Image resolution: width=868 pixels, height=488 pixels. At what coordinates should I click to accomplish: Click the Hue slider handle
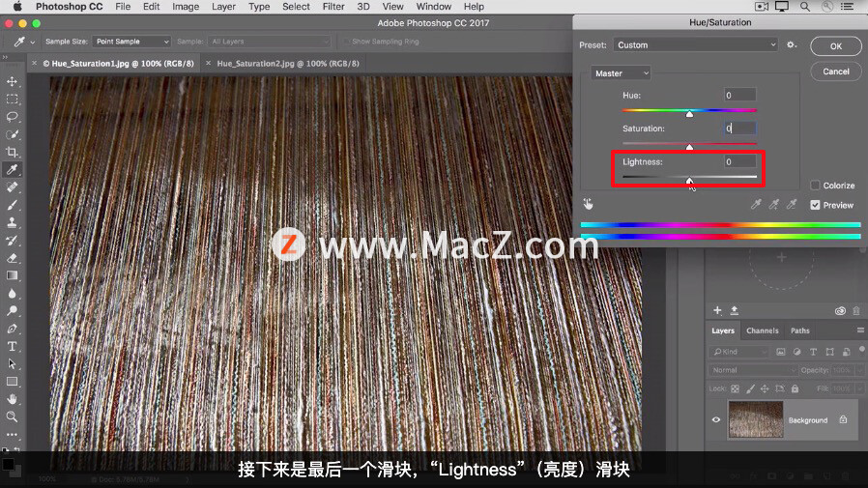pos(689,113)
